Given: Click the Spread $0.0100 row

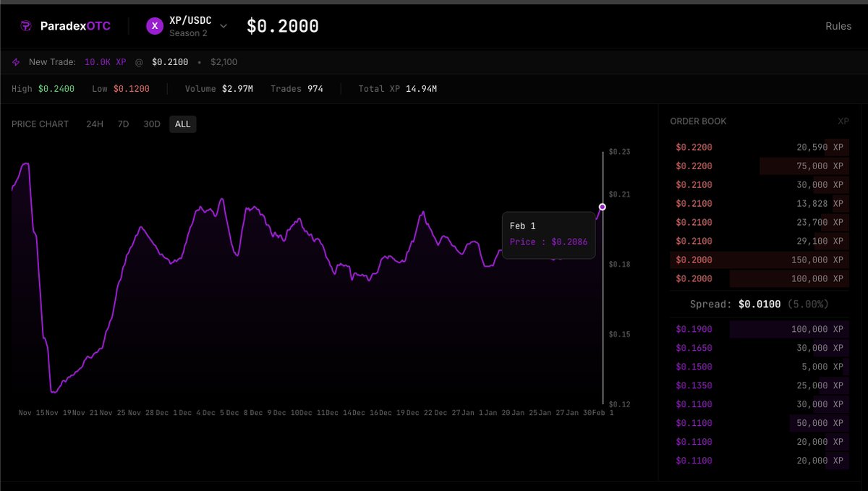Looking at the screenshot, I should 759,304.
